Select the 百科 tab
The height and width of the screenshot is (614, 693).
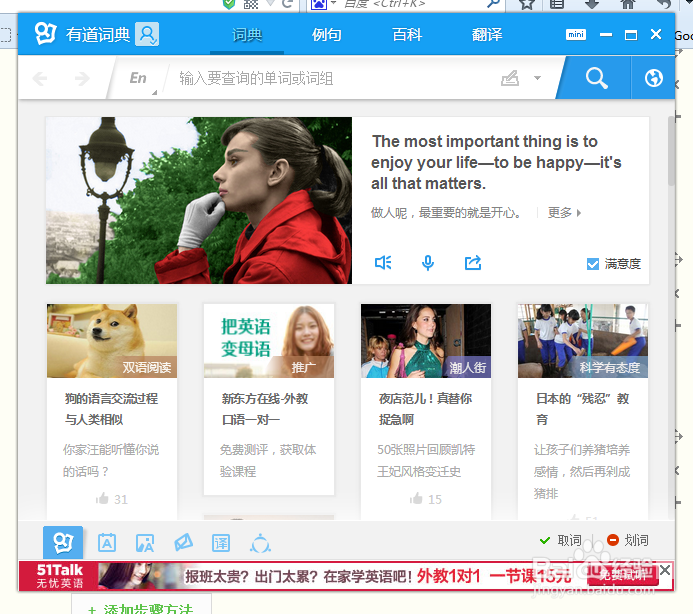[x=407, y=34]
